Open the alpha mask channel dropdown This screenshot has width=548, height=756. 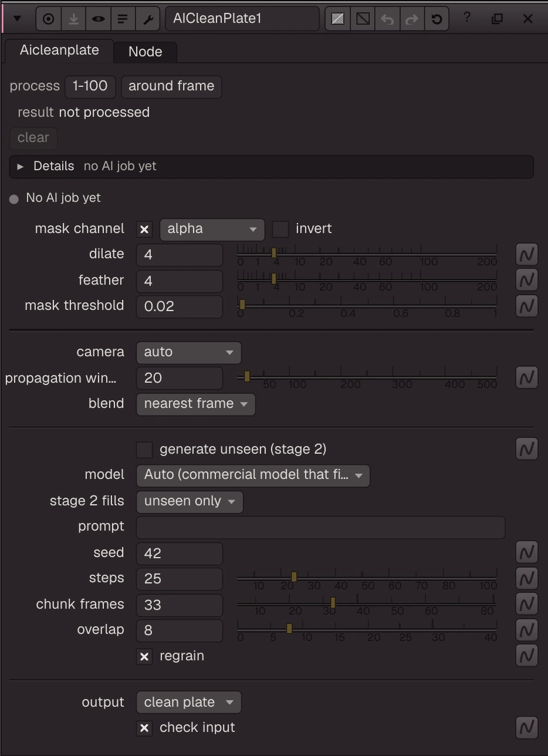212,229
